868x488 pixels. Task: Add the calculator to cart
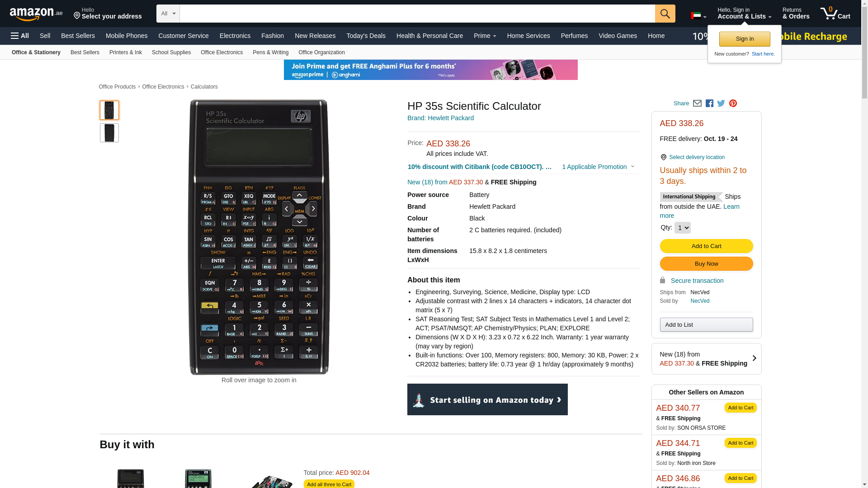coord(706,246)
